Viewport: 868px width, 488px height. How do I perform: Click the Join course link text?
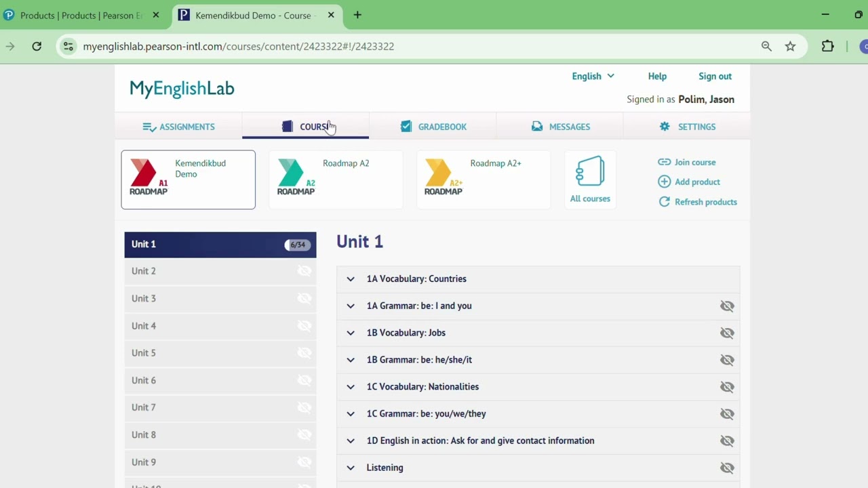tap(695, 162)
